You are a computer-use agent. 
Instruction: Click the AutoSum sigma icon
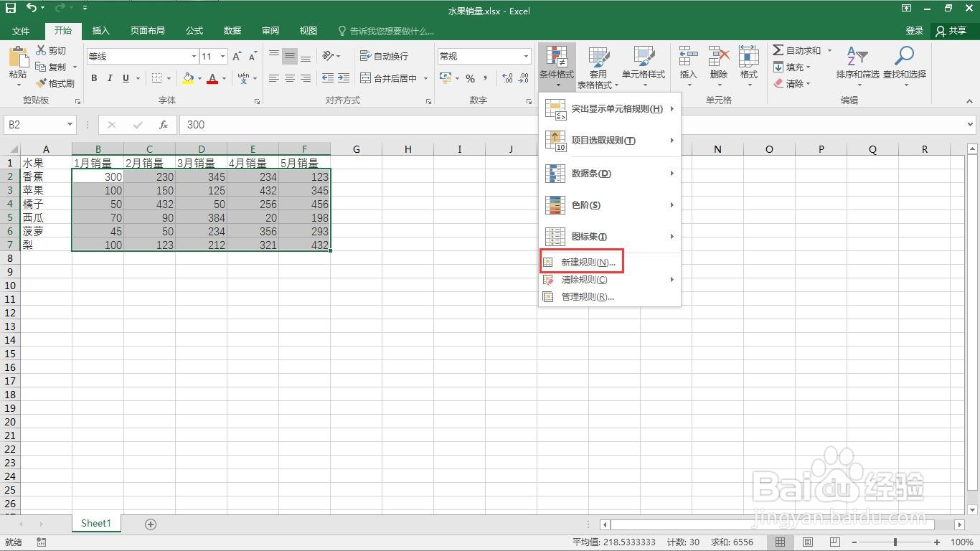pos(778,50)
